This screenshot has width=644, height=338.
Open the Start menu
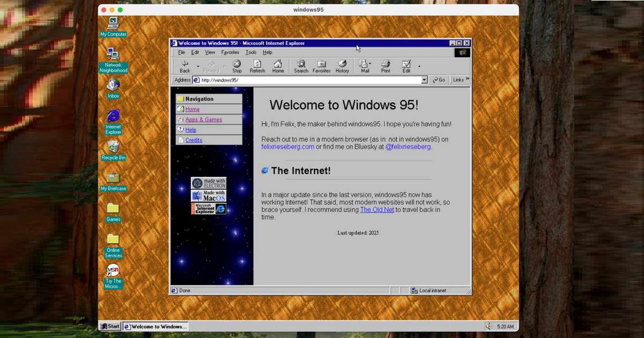[x=110, y=326]
